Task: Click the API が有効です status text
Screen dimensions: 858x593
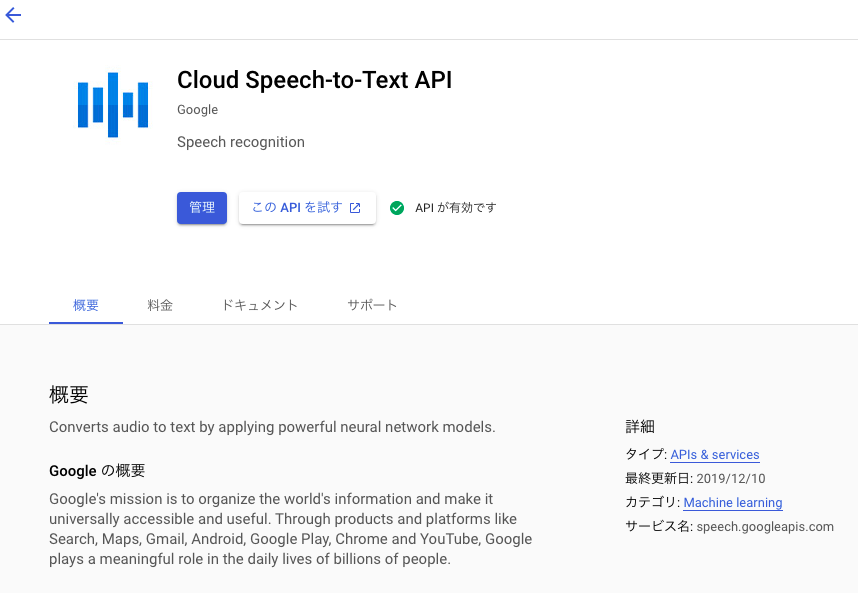Action: [x=456, y=208]
